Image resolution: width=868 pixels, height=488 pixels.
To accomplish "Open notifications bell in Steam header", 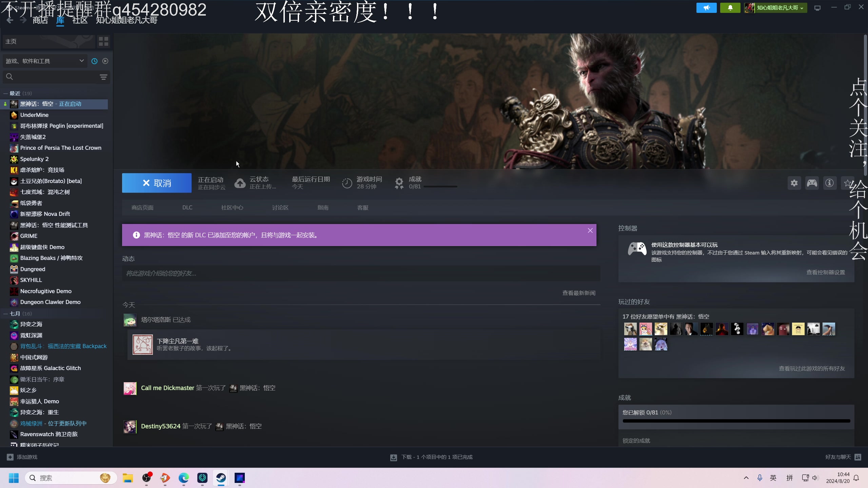I will click(730, 8).
